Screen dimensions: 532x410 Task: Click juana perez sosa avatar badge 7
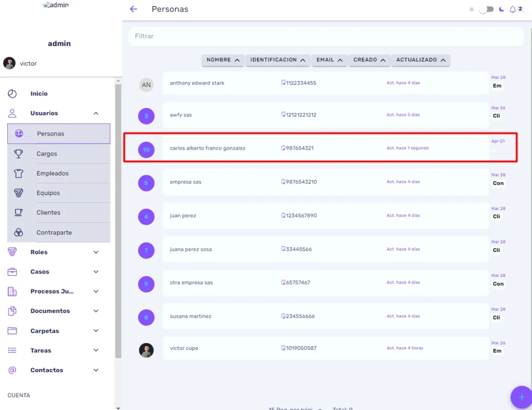click(x=146, y=250)
